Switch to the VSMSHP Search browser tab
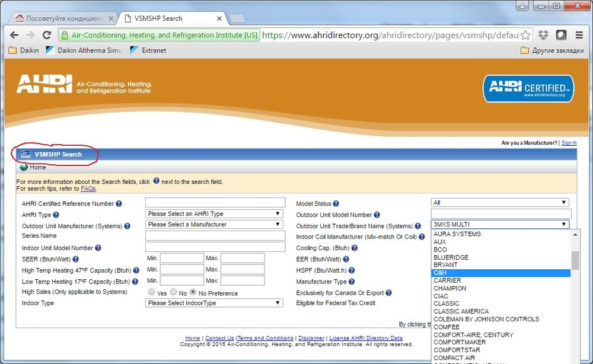 pyautogui.click(x=172, y=18)
